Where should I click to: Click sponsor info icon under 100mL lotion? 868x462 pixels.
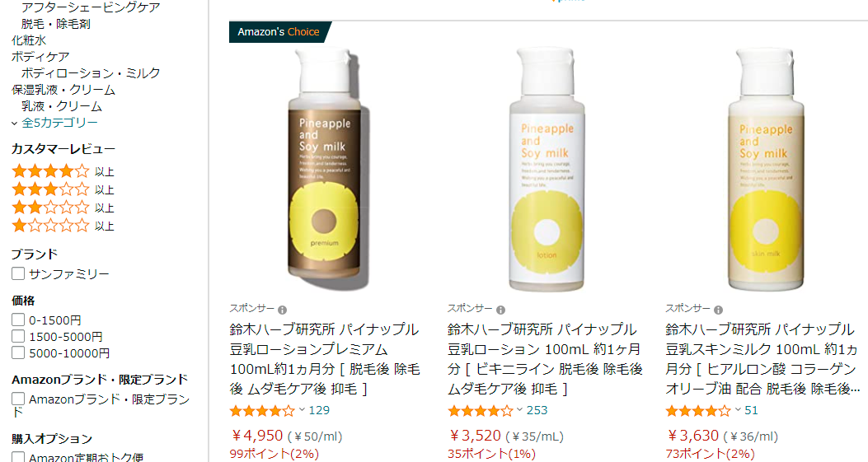pyautogui.click(x=500, y=310)
